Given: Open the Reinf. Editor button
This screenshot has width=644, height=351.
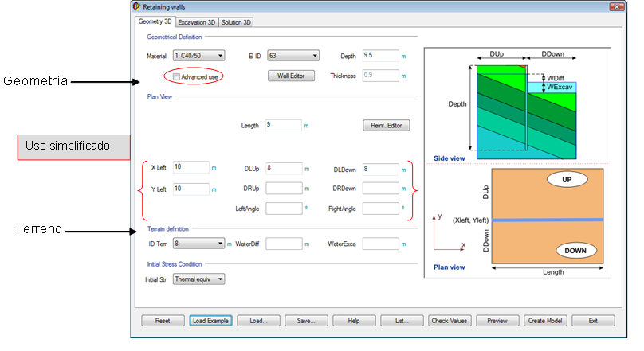Looking at the screenshot, I should tap(386, 126).
